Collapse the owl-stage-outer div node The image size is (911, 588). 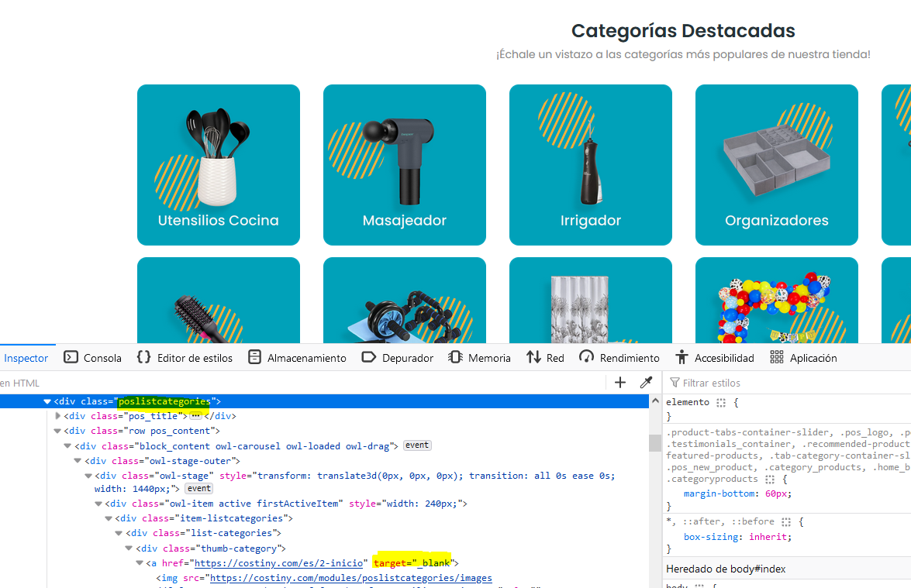click(78, 461)
